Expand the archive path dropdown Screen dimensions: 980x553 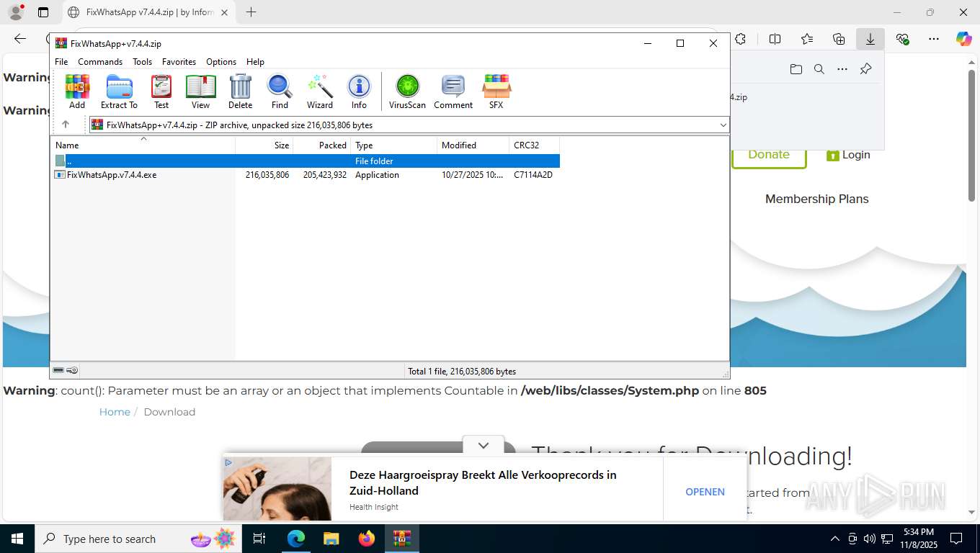tap(723, 125)
